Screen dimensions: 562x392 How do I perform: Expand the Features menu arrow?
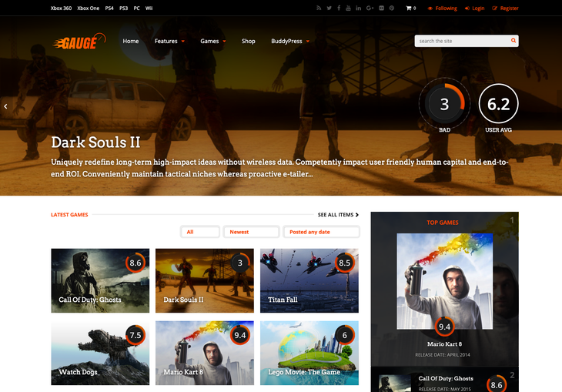click(x=182, y=42)
